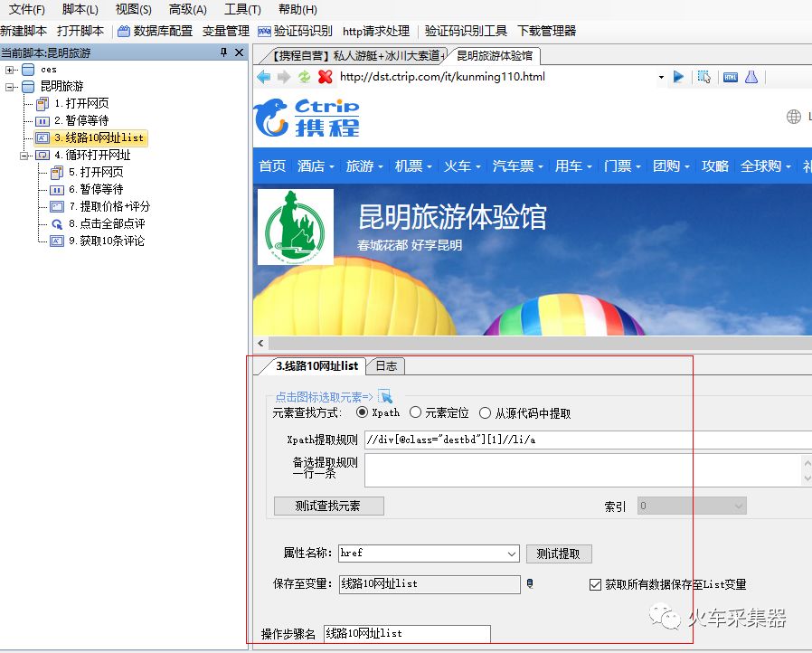Select step 8 点击全部点评 in tree
This screenshot has height=653, width=812.
point(107,223)
